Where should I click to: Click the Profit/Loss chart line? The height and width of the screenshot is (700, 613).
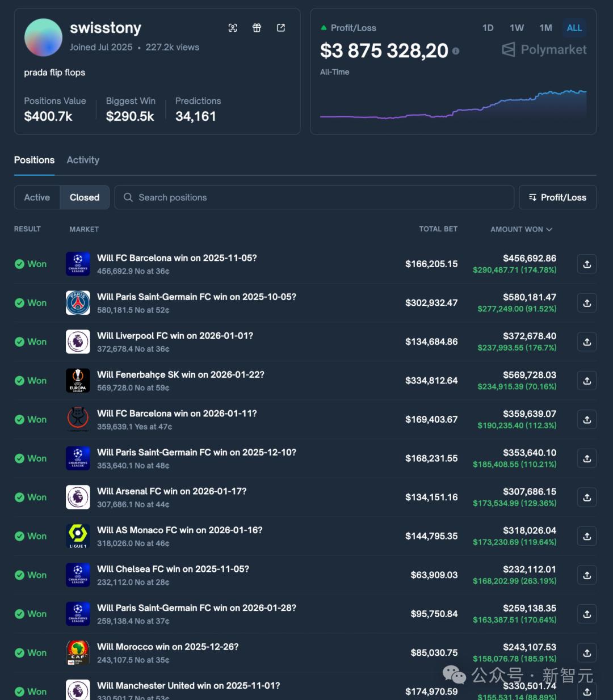coord(453,105)
